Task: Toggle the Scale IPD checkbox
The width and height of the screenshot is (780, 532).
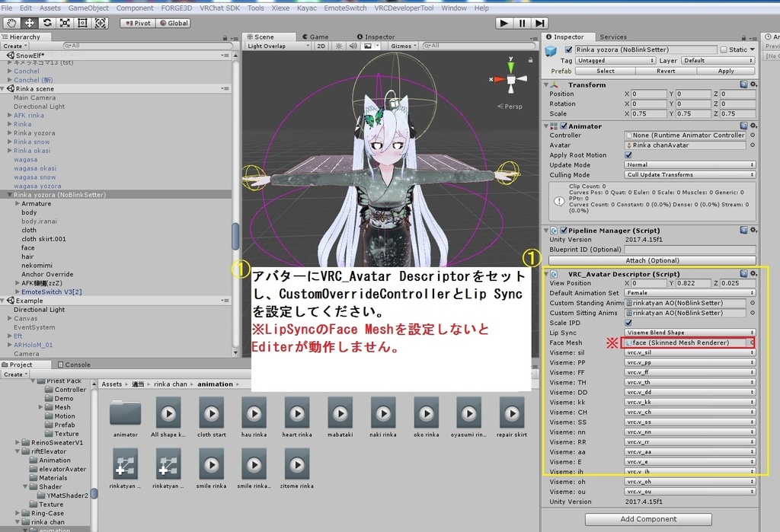Action: [x=628, y=323]
